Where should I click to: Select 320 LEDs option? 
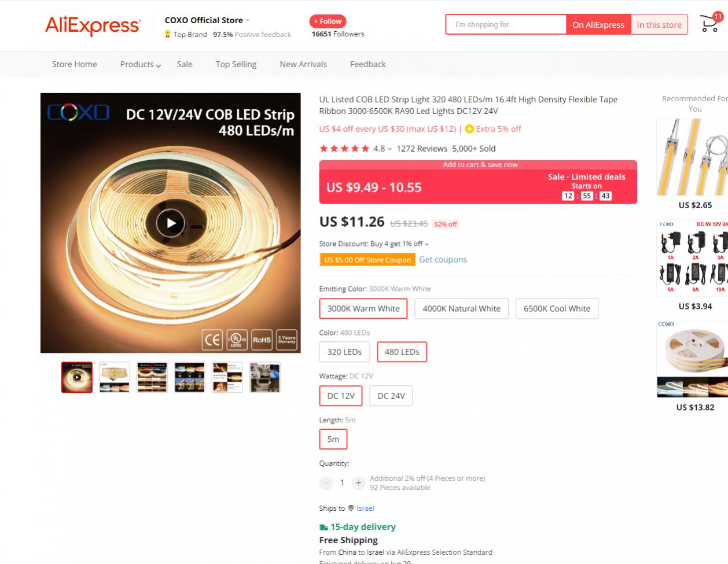344,352
